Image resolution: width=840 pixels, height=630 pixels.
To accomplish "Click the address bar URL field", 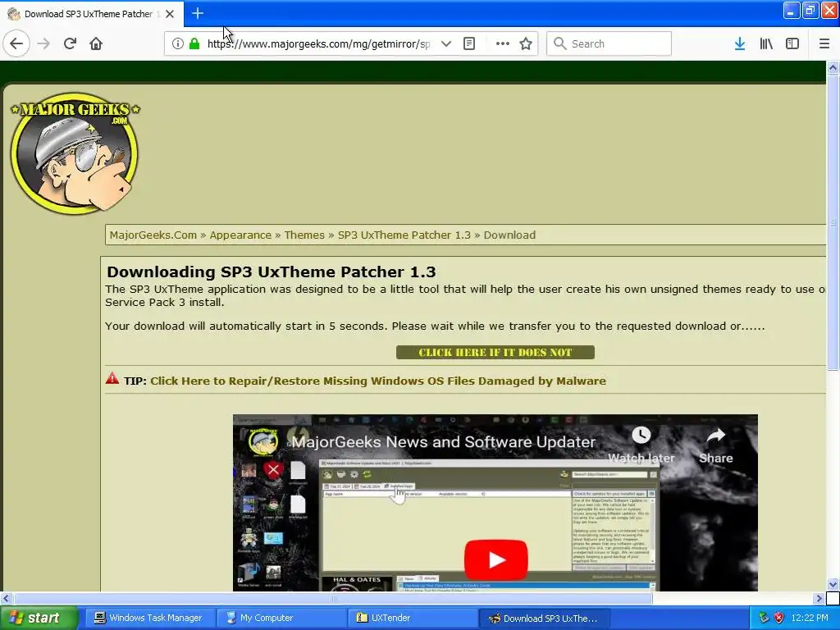I will click(319, 44).
